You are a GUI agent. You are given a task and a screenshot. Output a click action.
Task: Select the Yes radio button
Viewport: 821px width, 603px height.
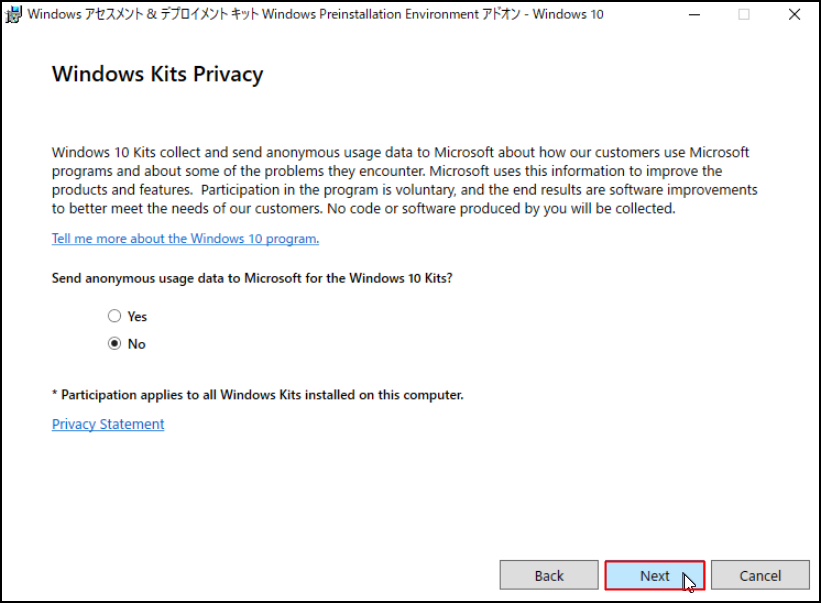click(x=114, y=316)
